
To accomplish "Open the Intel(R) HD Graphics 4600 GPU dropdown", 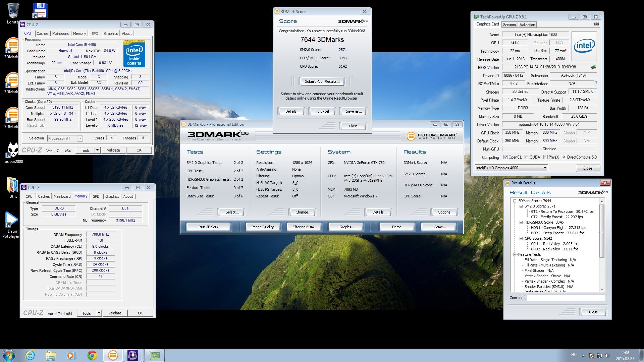I will click(512, 168).
